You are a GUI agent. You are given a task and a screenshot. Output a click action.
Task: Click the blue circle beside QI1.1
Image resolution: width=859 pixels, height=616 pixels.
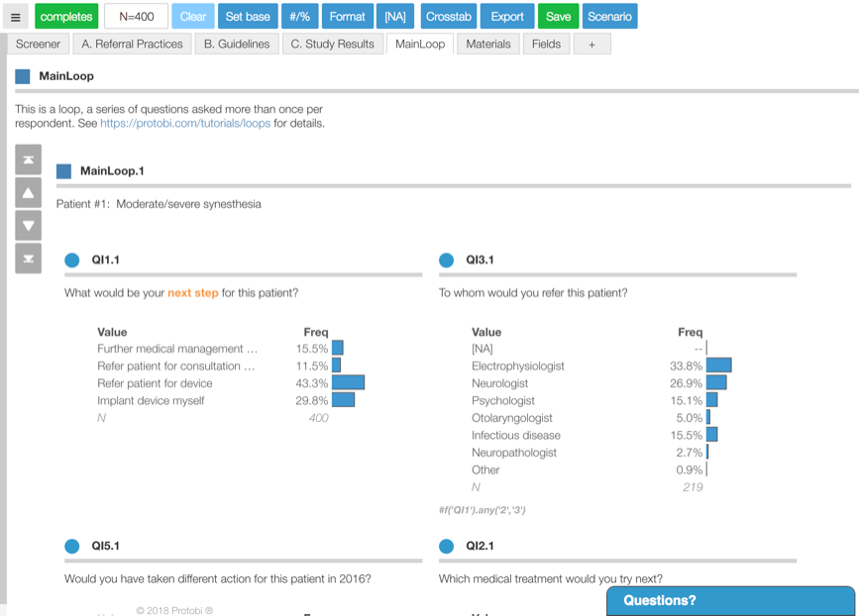point(72,260)
